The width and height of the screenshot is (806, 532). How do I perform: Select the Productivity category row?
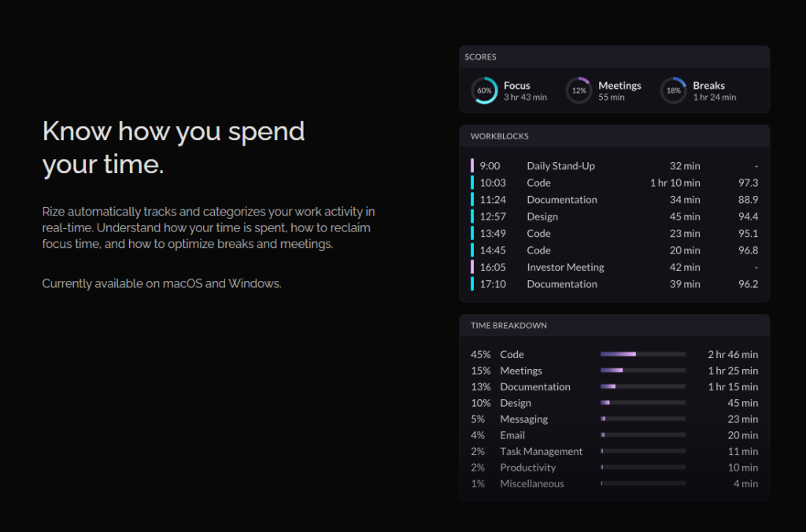coord(614,467)
